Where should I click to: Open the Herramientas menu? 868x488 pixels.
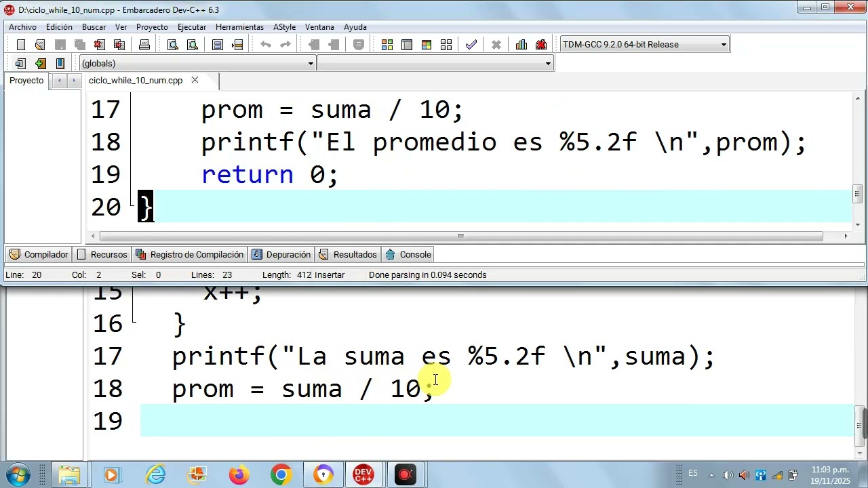pyautogui.click(x=239, y=27)
